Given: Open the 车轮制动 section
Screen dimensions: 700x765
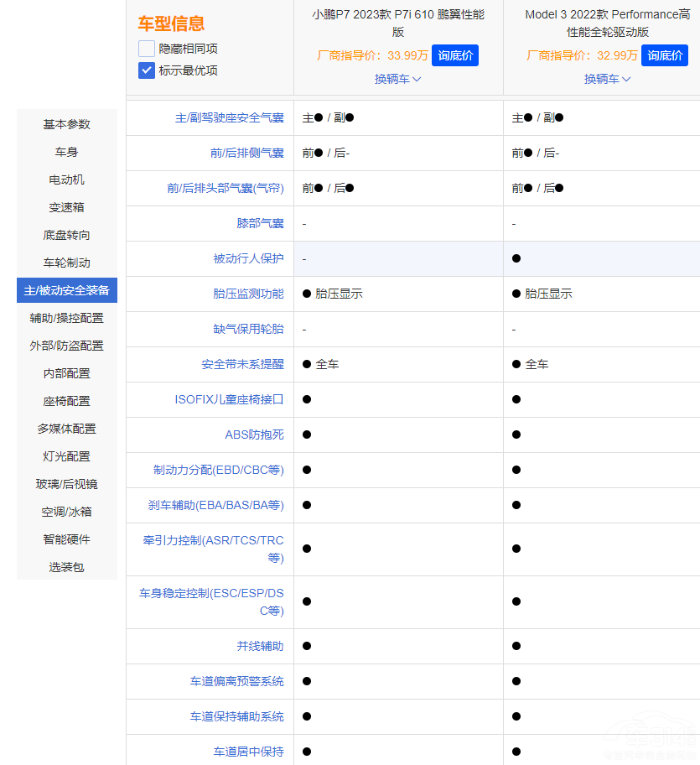Looking at the screenshot, I should point(66,263).
